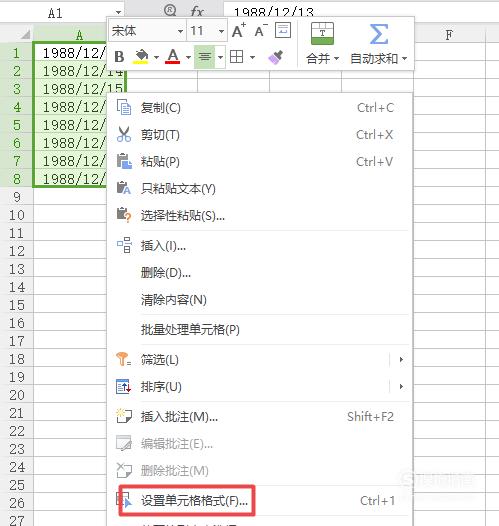The height and width of the screenshot is (526, 499).
Task: Select row 15 header
Action: (x=16, y=305)
